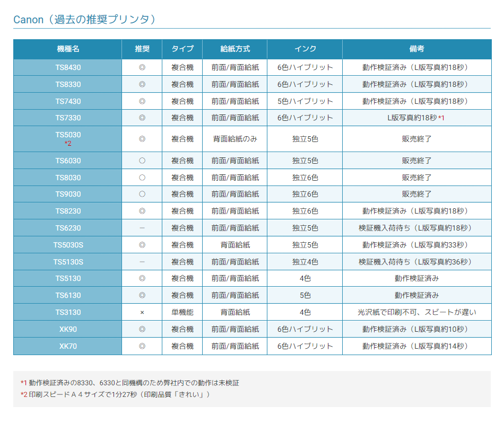Select the TS9030 model cell
The width and height of the screenshot is (504, 424).
click(68, 195)
